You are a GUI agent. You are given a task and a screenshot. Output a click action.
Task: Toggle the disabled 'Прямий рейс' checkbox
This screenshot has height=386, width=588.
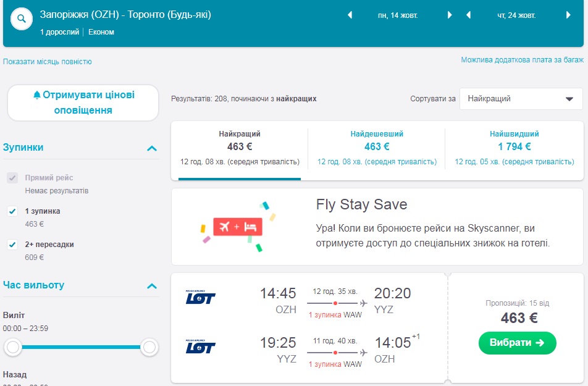[x=12, y=178]
